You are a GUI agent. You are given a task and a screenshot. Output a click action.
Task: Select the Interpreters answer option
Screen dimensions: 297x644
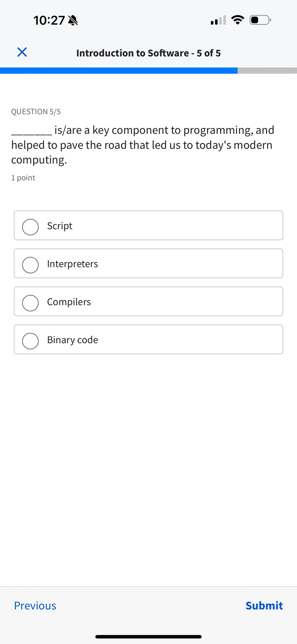tap(148, 263)
